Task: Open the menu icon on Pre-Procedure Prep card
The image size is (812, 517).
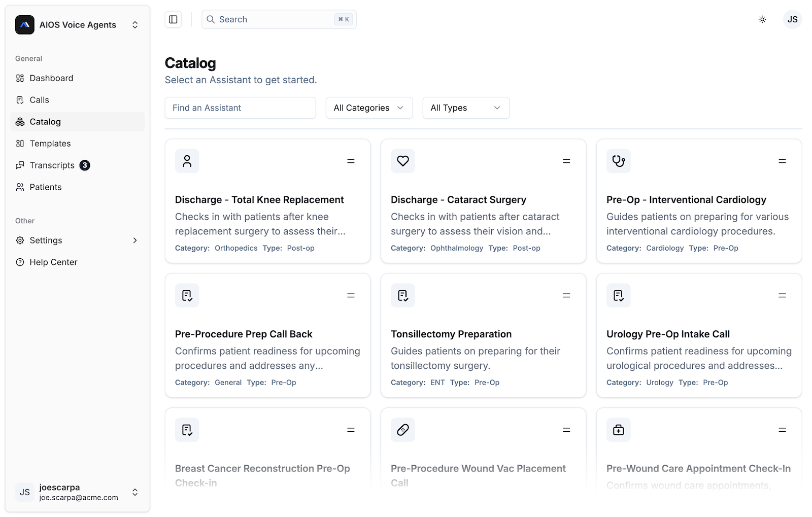Action: coord(351,295)
